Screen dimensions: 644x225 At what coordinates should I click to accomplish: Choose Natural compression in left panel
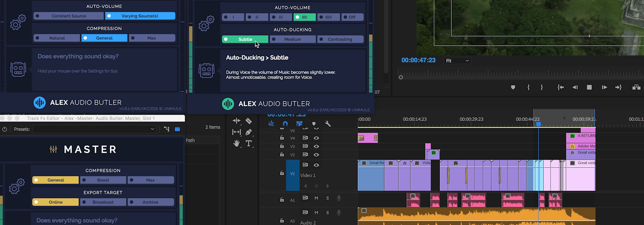[x=57, y=38]
